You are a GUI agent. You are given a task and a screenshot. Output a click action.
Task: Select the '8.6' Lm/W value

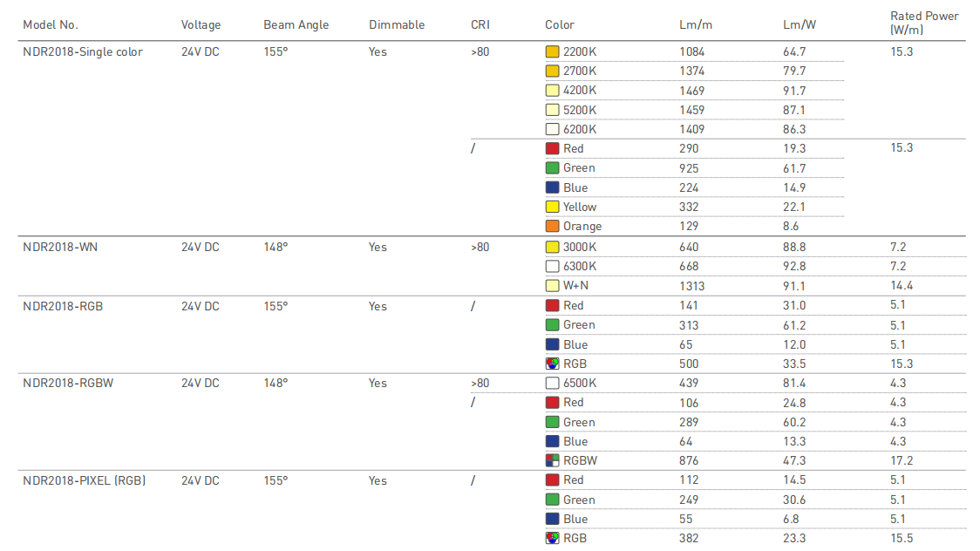point(791,226)
